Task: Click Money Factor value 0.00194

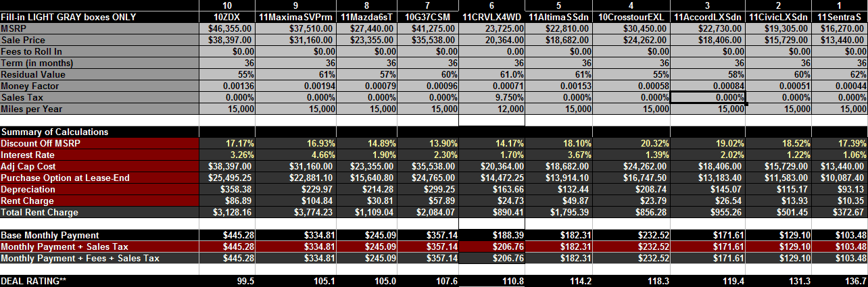Action: [294, 86]
